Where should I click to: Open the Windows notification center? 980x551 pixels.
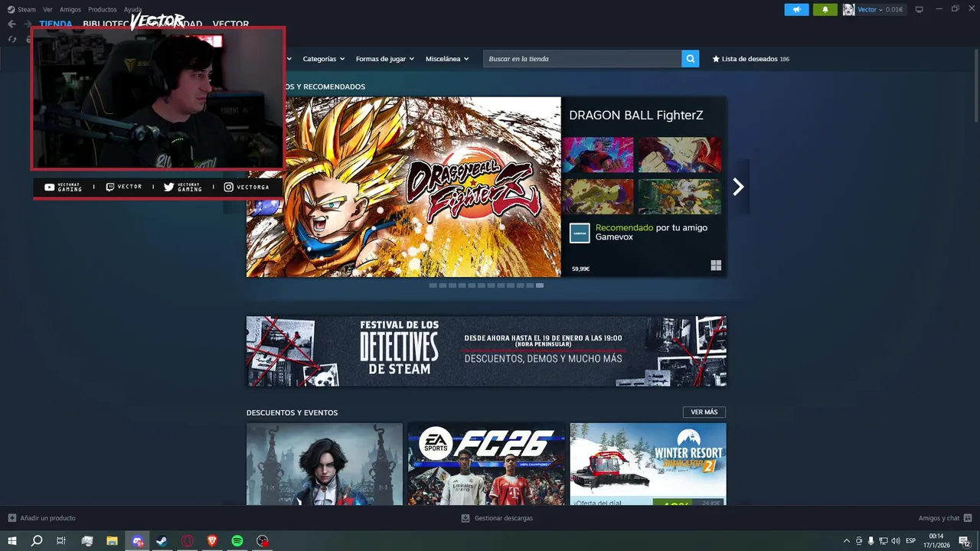pos(964,541)
